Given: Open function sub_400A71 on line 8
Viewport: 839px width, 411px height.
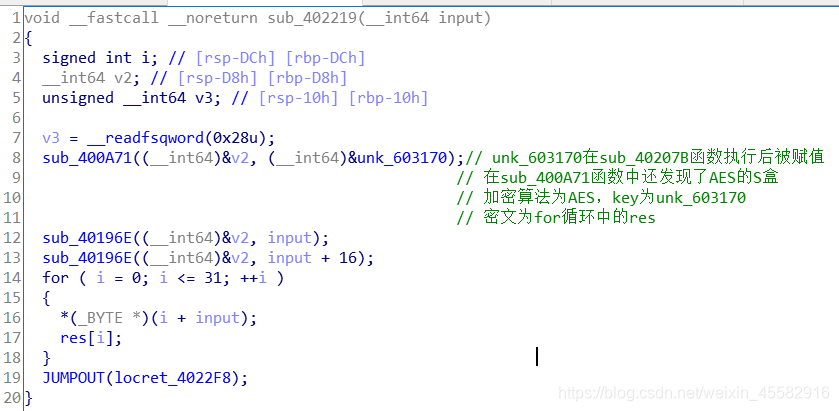Looking at the screenshot, I should click(87, 158).
